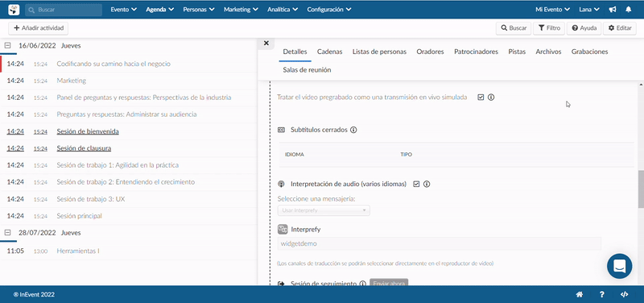
Task: Open the Personas menu
Action: pos(199,10)
